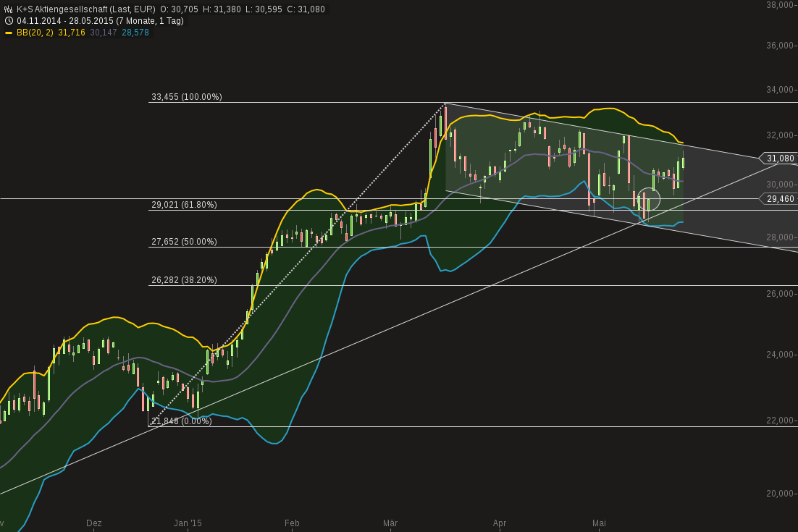Click the clock icon beside date range
This screenshot has height=532, width=798.
tap(8, 21)
